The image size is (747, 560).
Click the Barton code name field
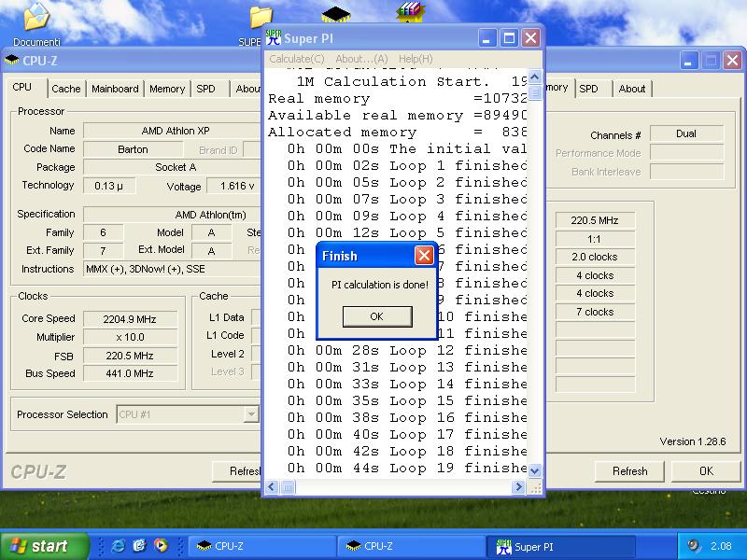(x=133, y=149)
